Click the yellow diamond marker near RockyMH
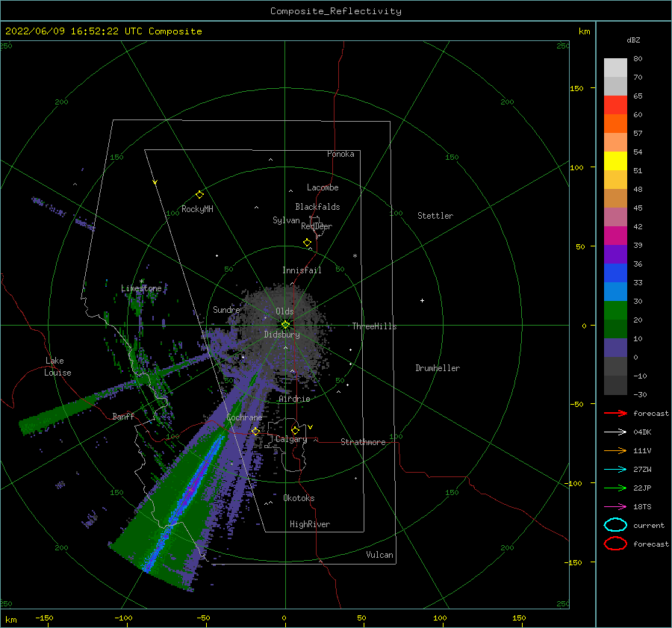 click(199, 195)
